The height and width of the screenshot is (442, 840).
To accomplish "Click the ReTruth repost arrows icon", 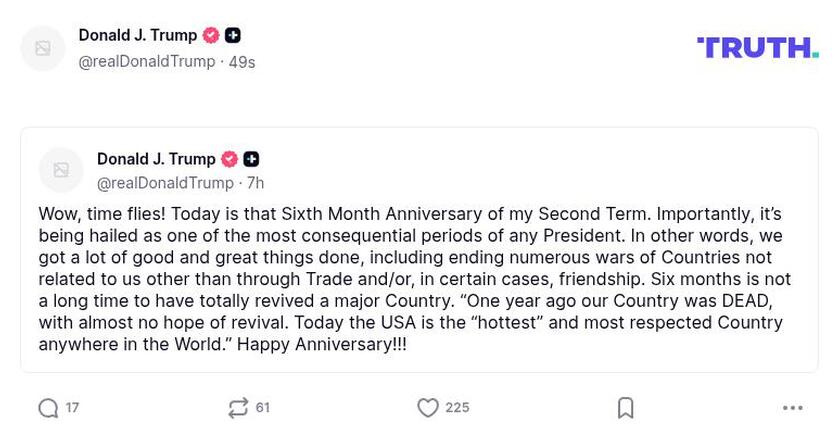I will tap(238, 408).
